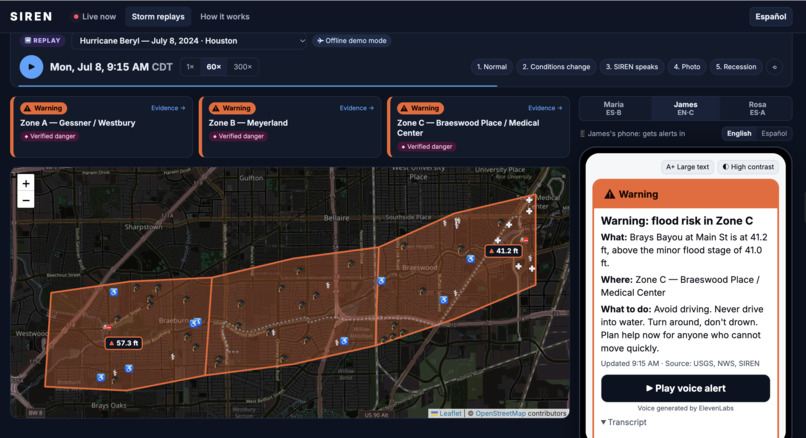The height and width of the screenshot is (438, 806).
Task: Click the wheelchair marker beside Braeburn label
Action: click(195, 322)
